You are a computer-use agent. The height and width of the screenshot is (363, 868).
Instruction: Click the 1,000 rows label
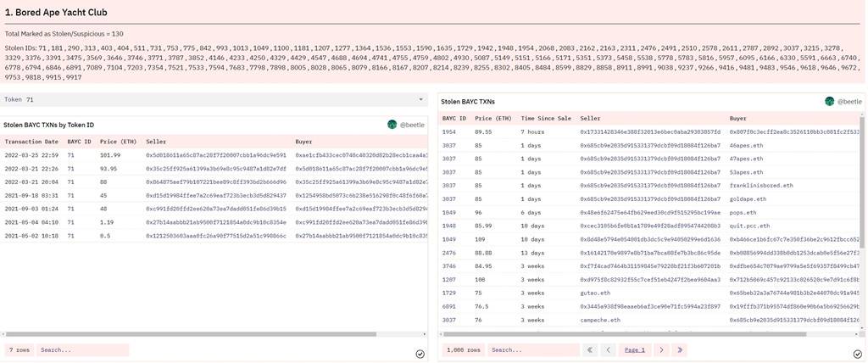pos(464,349)
